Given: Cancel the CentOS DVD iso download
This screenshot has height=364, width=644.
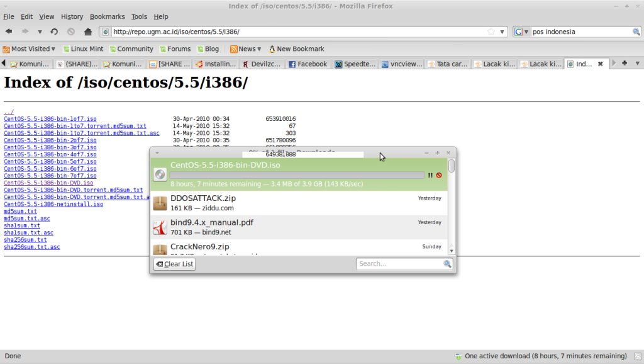Looking at the screenshot, I should click(439, 175).
